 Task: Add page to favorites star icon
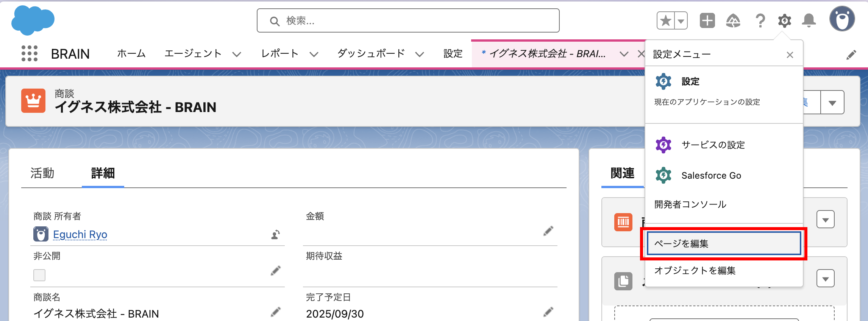click(665, 20)
